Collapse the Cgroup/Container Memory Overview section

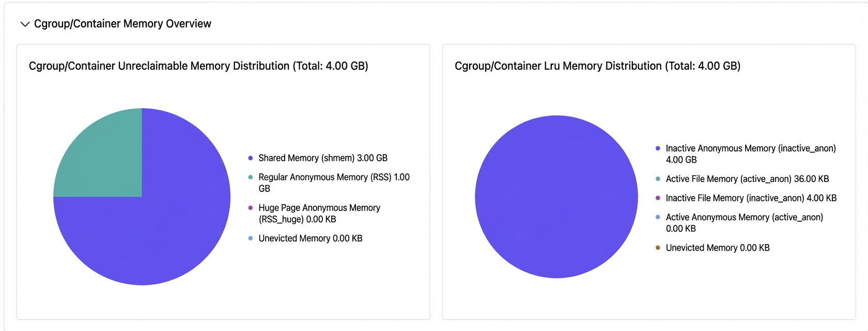pyautogui.click(x=25, y=24)
